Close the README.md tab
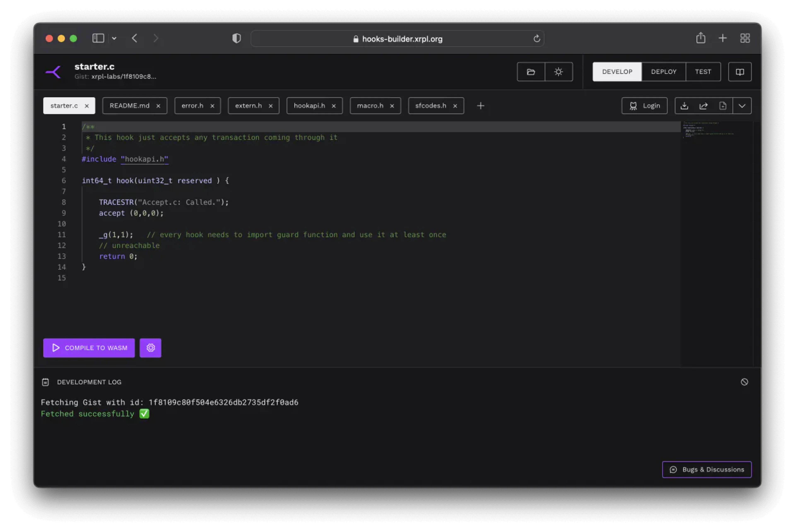Viewport: 795px width, 532px height. (x=158, y=106)
